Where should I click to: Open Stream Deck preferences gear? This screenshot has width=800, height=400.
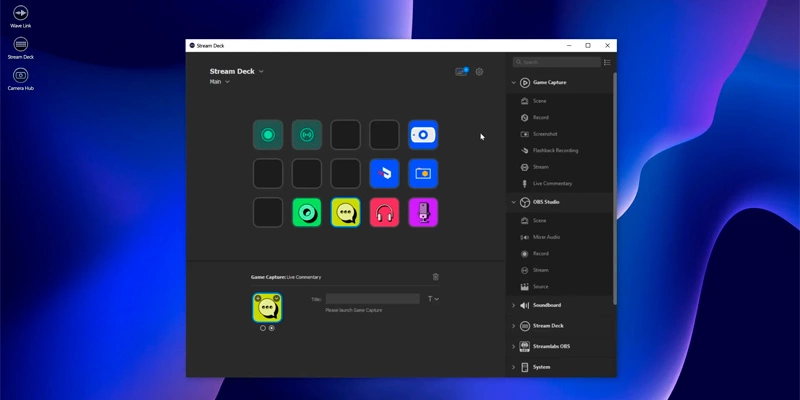point(479,72)
